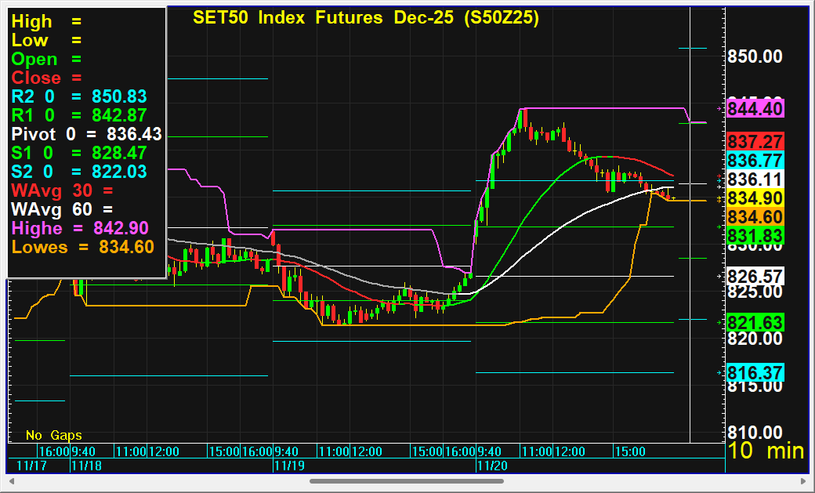Click the cyan 836.77 price tag

[x=756, y=160]
